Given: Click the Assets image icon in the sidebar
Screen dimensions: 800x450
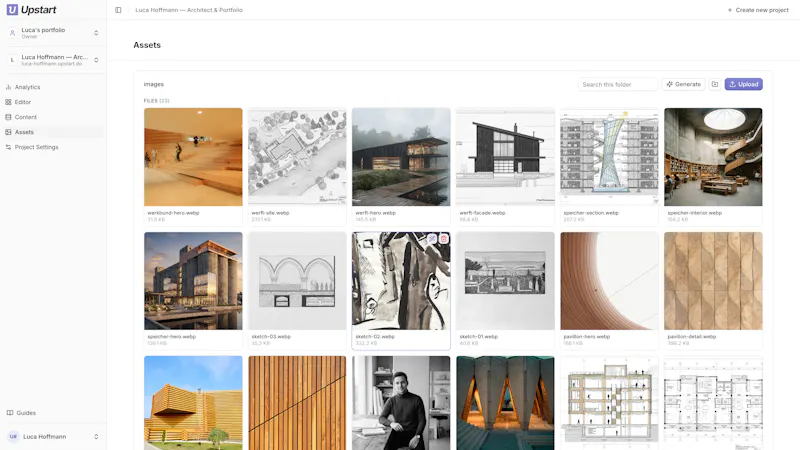Looking at the screenshot, I should tap(8, 132).
